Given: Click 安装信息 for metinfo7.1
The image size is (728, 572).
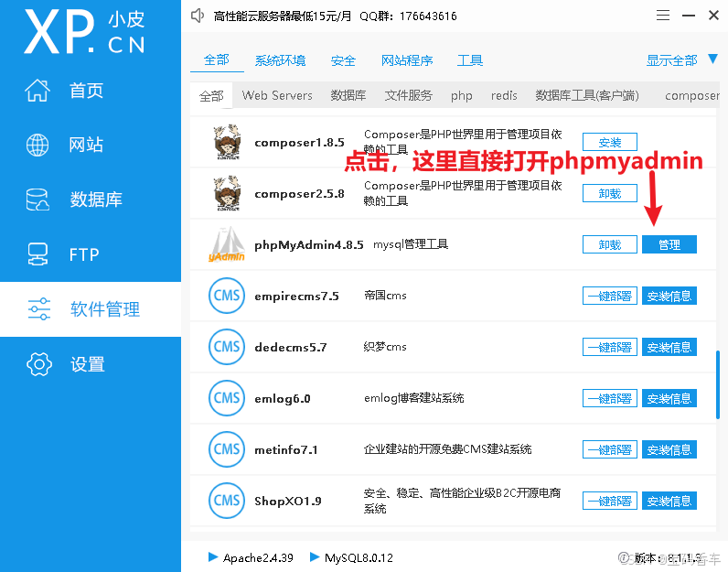Looking at the screenshot, I should (669, 449).
